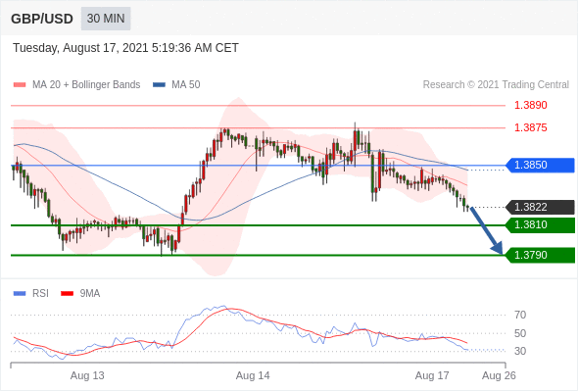
Task: Click the RSI blue legend swatch
Action: coord(20,294)
